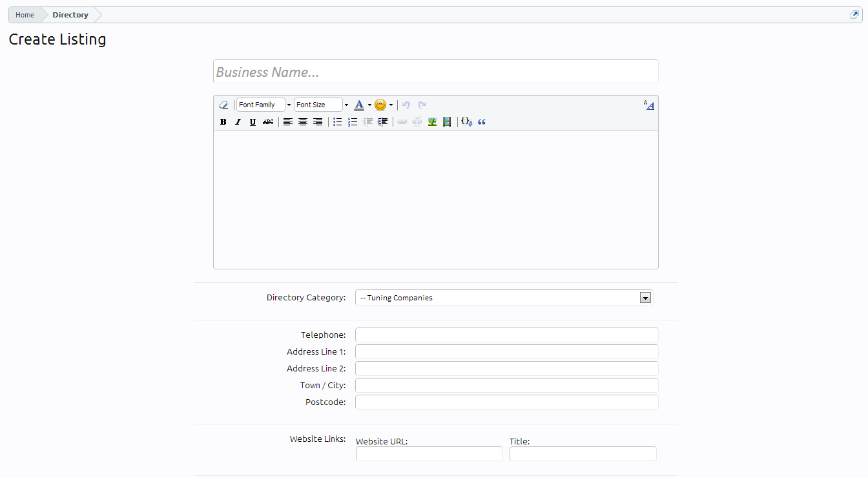Align text right
Image resolution: width=868 pixels, height=478 pixels.
(x=318, y=121)
